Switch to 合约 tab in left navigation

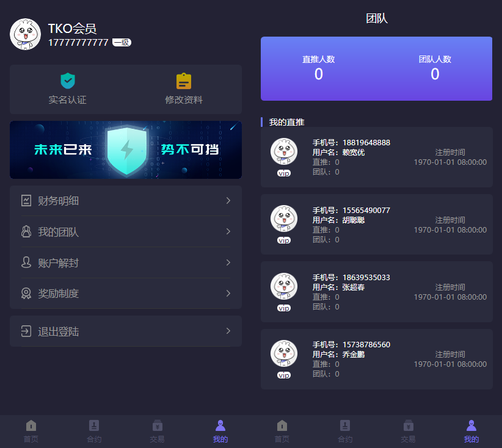pyautogui.click(x=94, y=431)
